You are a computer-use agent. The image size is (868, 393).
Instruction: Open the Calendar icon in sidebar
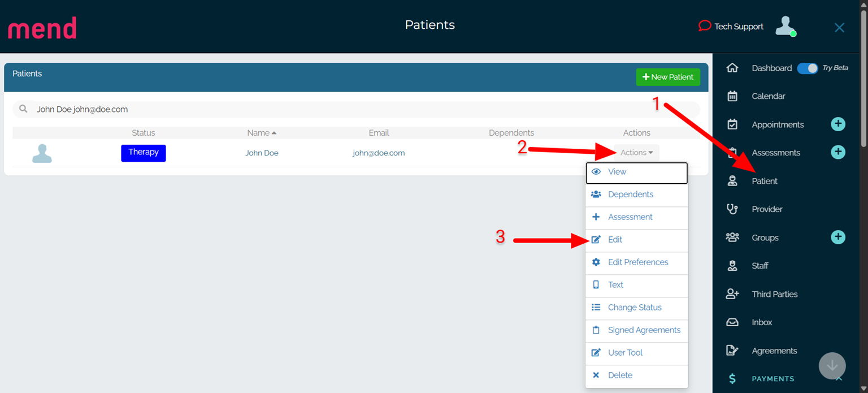point(732,96)
